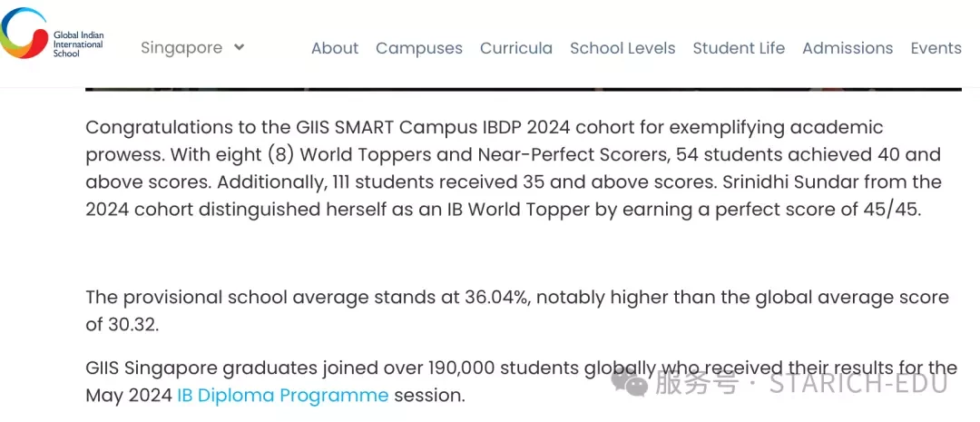Click the provisional school average paragraph
The width and height of the screenshot is (980, 422).
coord(517,311)
